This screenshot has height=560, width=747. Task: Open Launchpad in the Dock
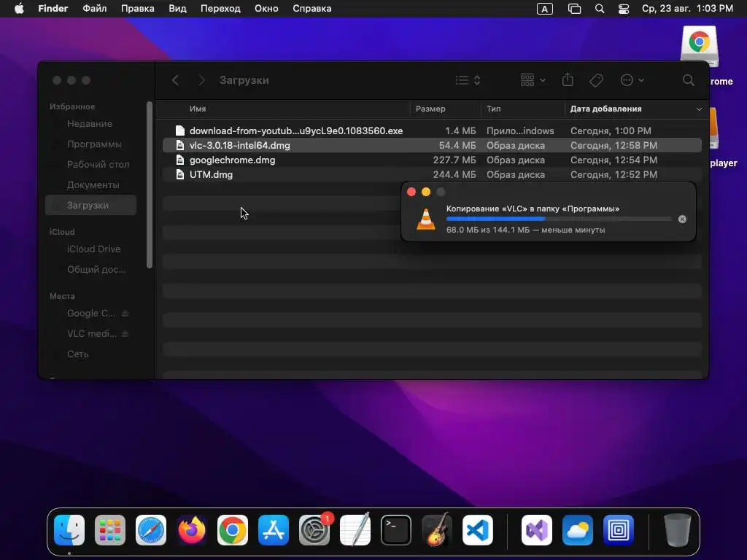tap(110, 530)
